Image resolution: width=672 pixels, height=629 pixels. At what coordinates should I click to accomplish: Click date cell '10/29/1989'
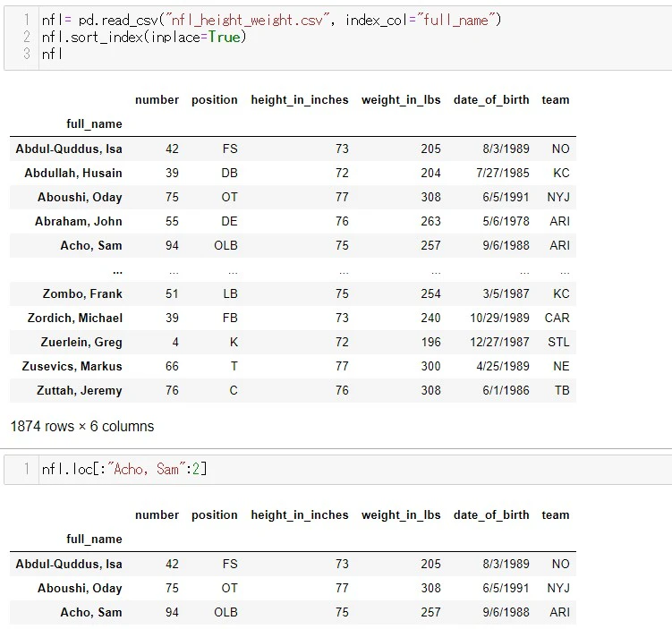point(499,318)
